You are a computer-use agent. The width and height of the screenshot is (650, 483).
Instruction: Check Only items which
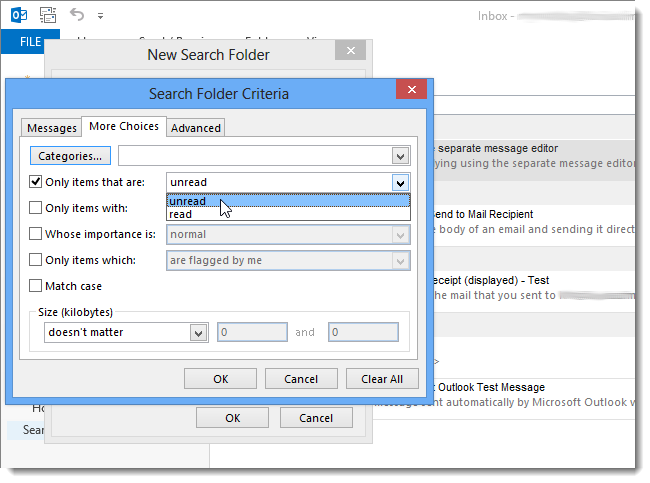tap(36, 260)
